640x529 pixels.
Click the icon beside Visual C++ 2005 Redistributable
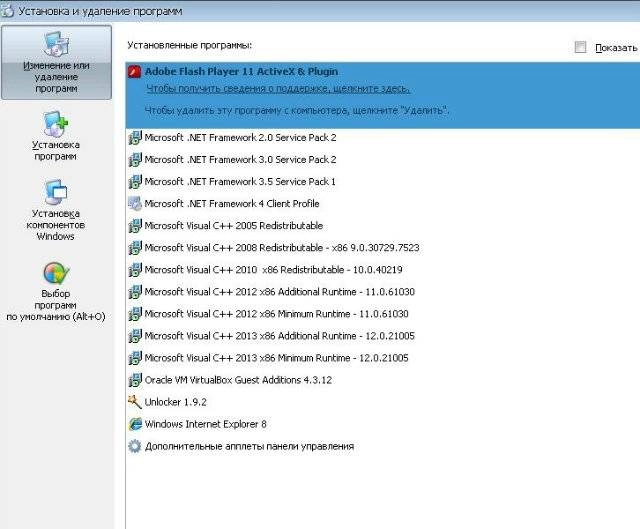click(x=135, y=226)
